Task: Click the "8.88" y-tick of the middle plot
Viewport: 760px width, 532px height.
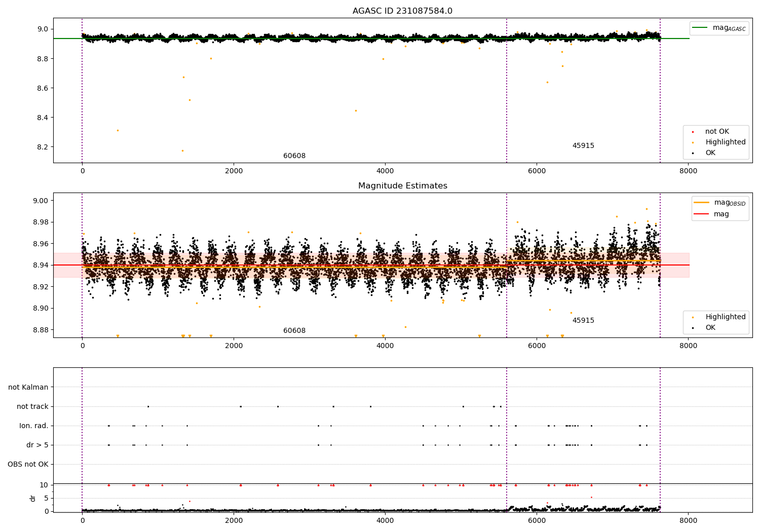Action: [x=41, y=330]
